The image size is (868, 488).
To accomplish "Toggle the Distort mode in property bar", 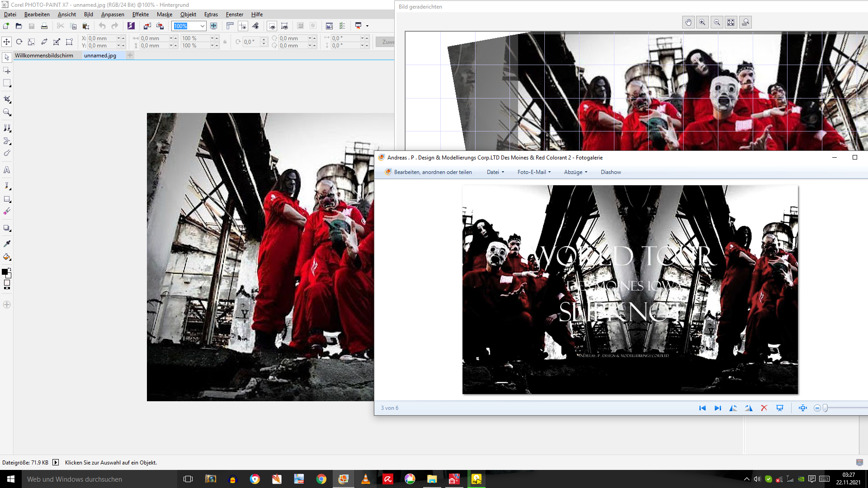I will [57, 42].
